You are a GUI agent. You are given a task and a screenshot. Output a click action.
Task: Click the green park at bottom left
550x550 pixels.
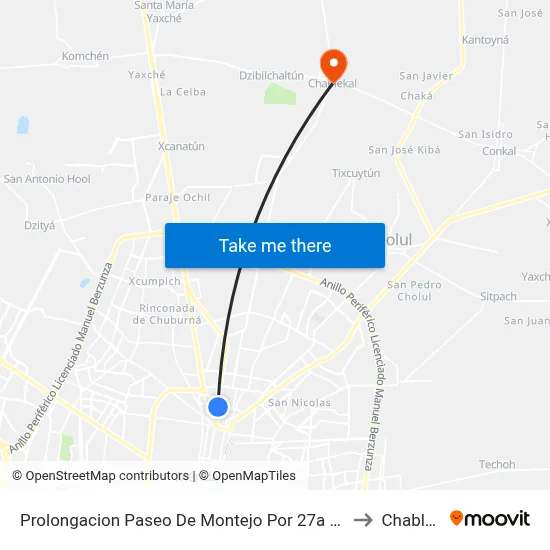(x=66, y=447)
